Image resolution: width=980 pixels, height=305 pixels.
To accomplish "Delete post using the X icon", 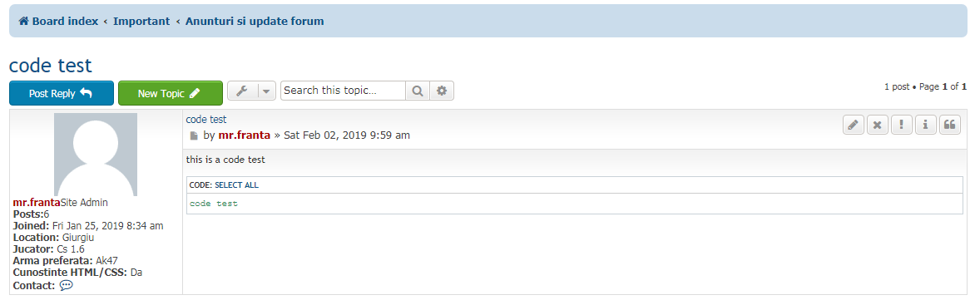I will (878, 125).
